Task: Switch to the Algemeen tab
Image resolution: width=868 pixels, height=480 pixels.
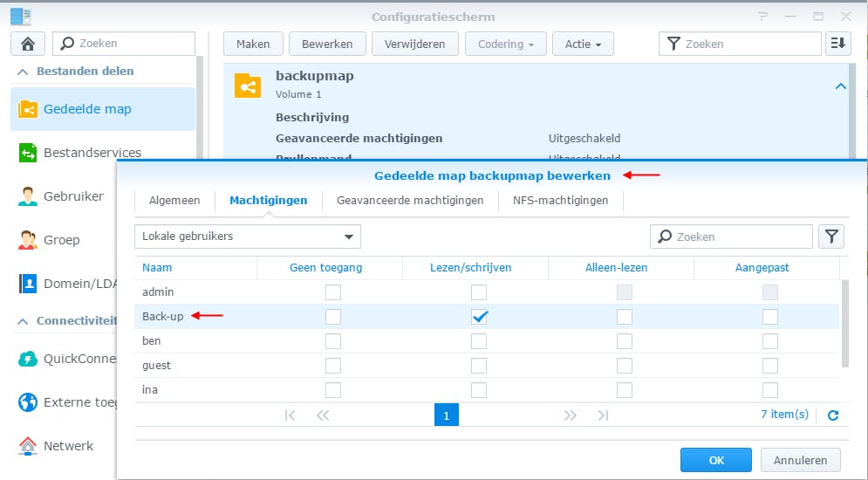Action: 174,201
